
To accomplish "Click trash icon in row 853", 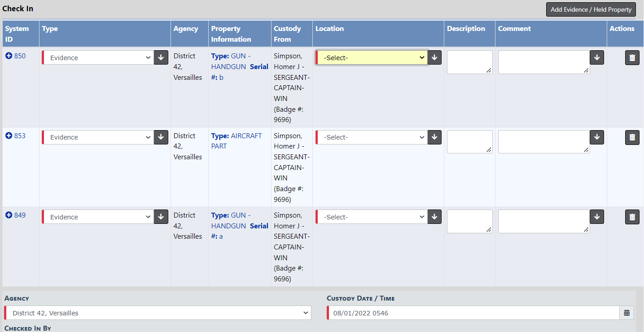I will [x=632, y=137].
